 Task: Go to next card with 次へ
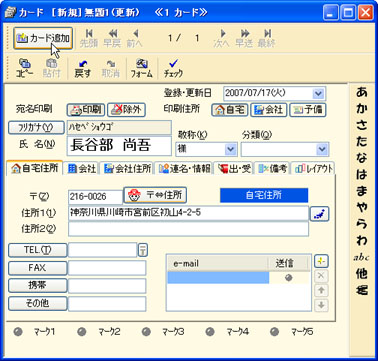click(222, 38)
